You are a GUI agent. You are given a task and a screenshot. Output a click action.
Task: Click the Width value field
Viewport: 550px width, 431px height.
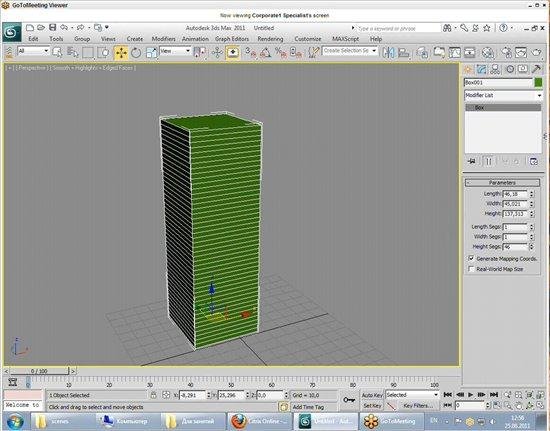515,204
